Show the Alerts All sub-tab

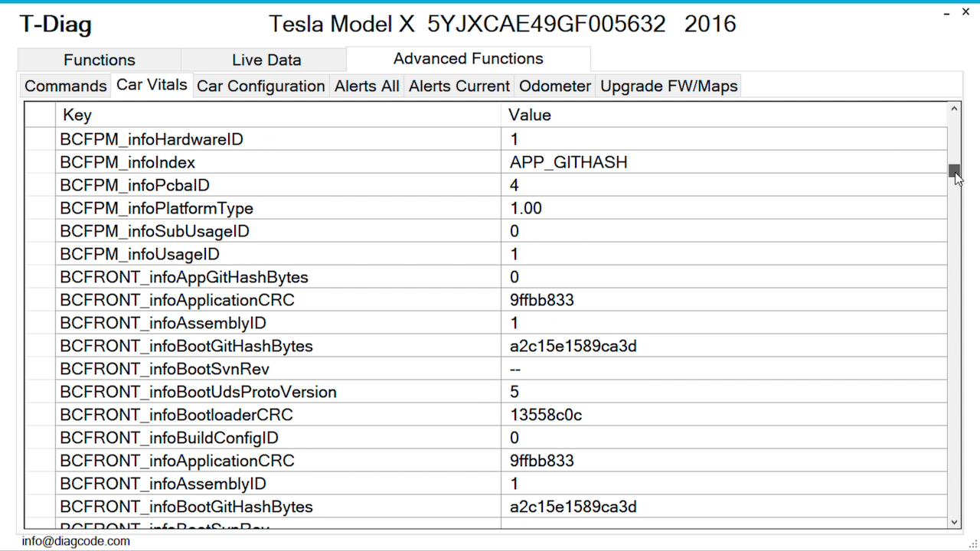(367, 86)
